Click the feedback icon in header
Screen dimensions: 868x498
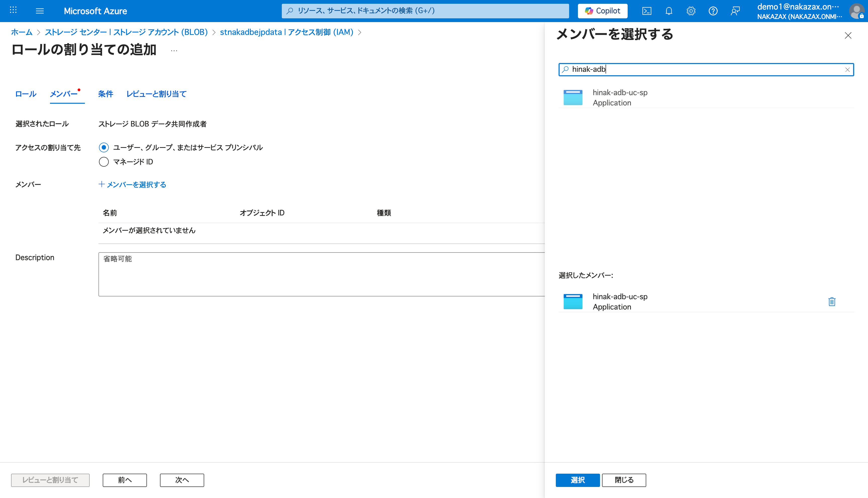pyautogui.click(x=735, y=11)
